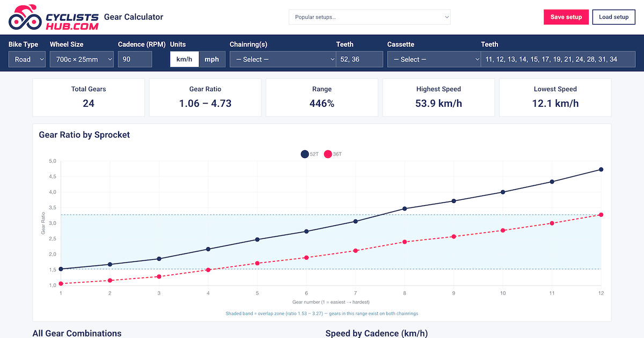This screenshot has width=644, height=338.
Task: Click the chainring Teeth field 52, 36
Action: (360, 60)
